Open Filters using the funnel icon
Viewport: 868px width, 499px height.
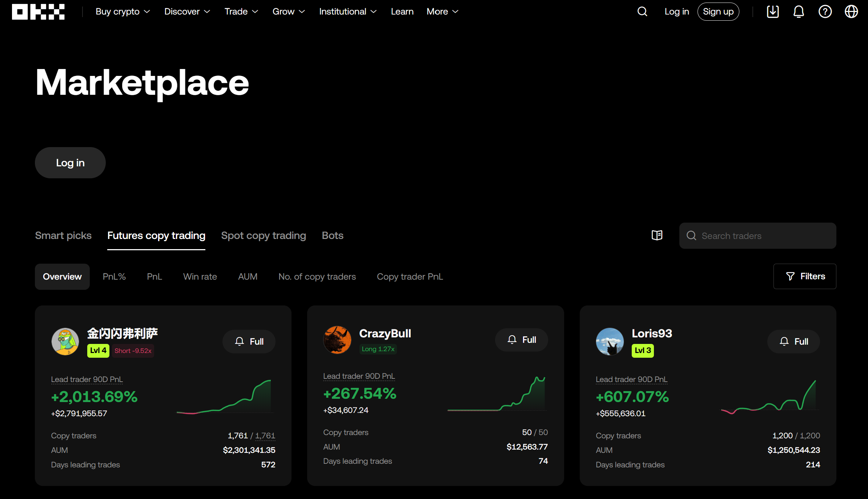(805, 276)
